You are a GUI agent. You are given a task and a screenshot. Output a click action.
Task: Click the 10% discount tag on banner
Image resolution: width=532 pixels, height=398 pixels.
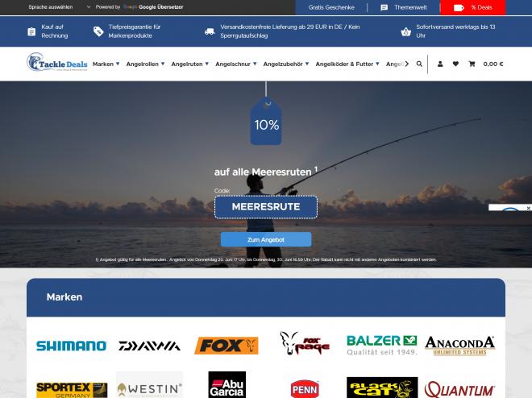tap(266, 122)
